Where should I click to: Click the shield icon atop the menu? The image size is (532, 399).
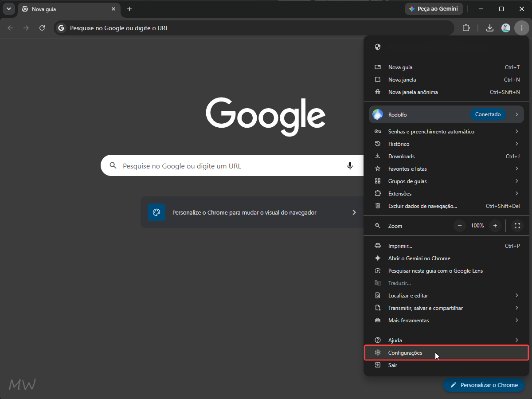(378, 47)
